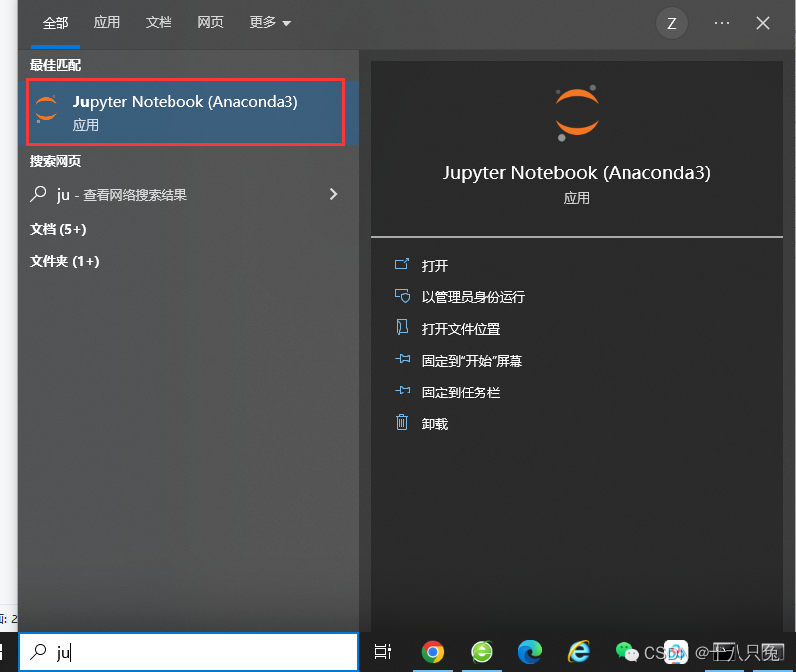Click the admin shield icon

pos(402,296)
